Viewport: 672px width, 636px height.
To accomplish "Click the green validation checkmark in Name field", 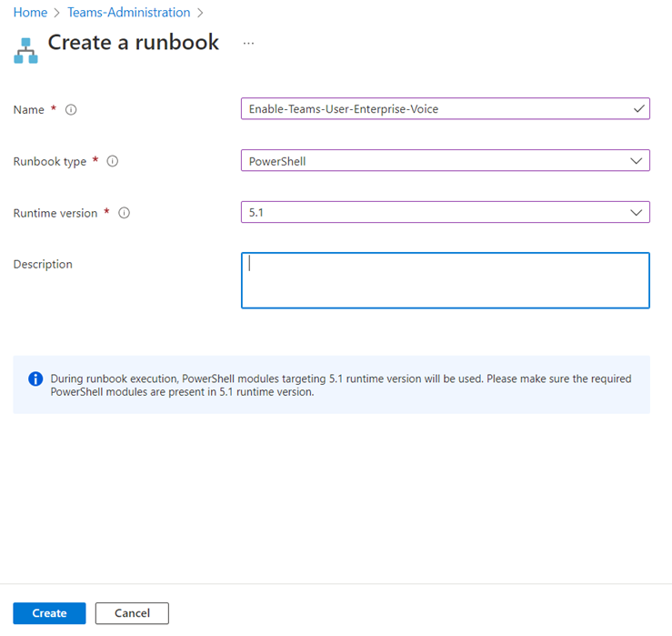I will pyautogui.click(x=639, y=109).
